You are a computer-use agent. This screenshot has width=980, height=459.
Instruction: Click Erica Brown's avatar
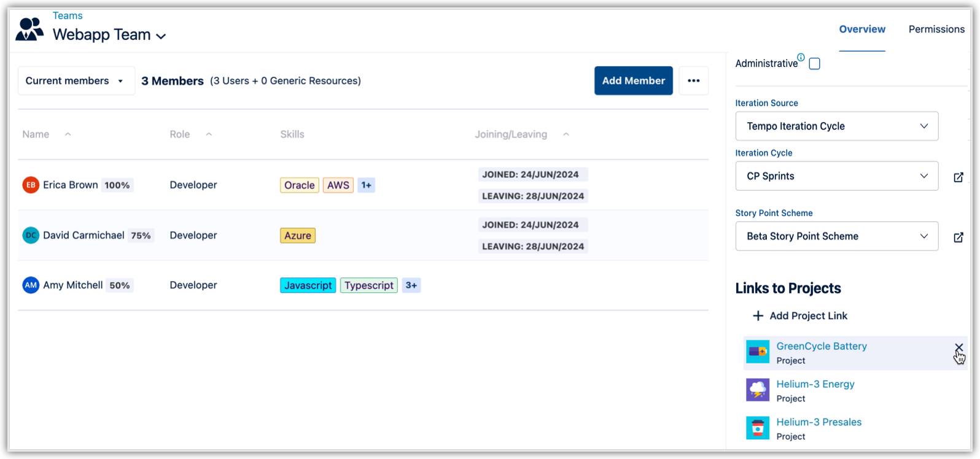(x=31, y=185)
